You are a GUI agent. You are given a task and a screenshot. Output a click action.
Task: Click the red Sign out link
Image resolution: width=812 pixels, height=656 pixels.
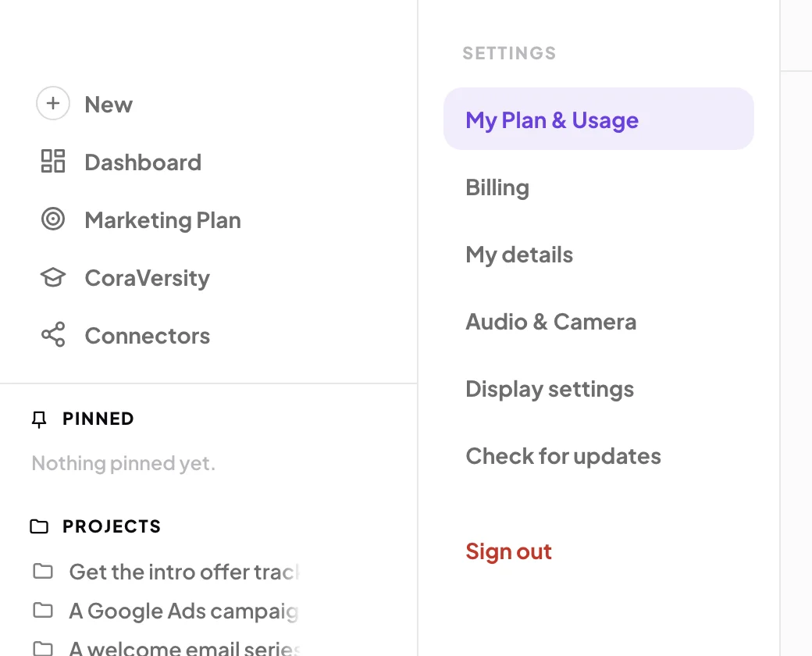pos(508,552)
